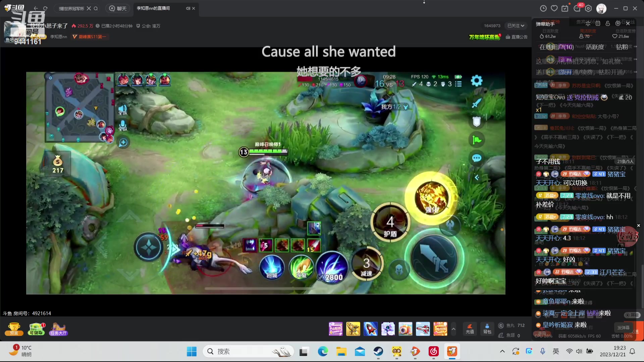Open the 背包 backpack
This screenshot has height=362, width=644.
click(x=487, y=329)
